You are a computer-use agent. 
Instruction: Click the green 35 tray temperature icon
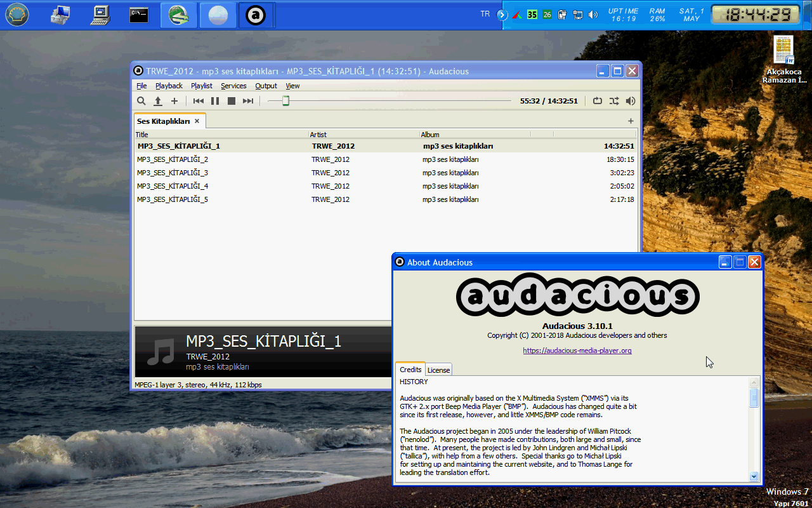pos(532,15)
